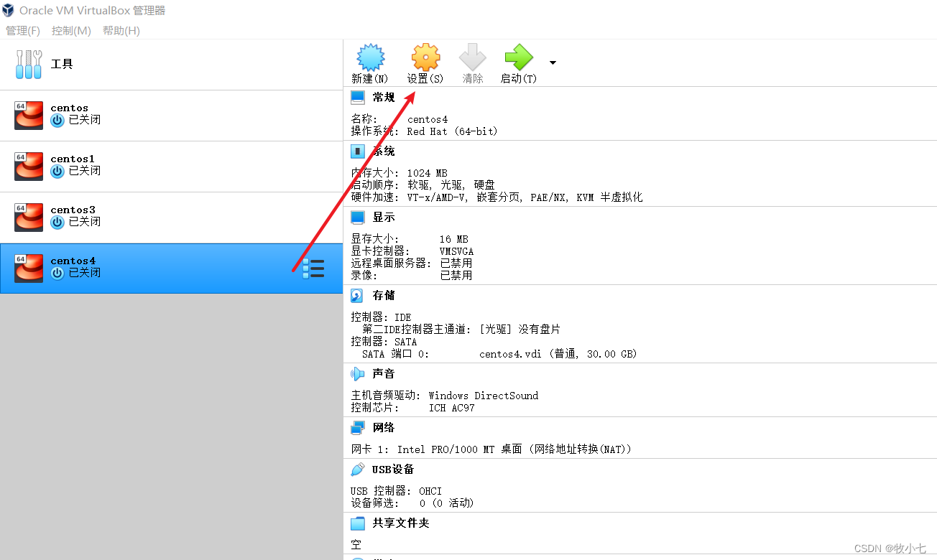Open the centos4 machine tools menu icon
This screenshot has height=560, width=937.
tap(313, 269)
